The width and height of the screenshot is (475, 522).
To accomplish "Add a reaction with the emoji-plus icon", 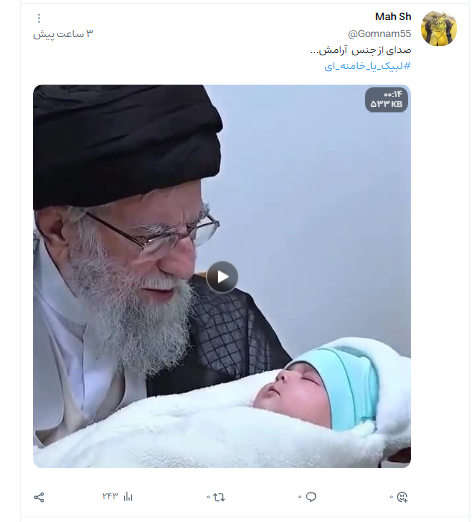I will 402,497.
